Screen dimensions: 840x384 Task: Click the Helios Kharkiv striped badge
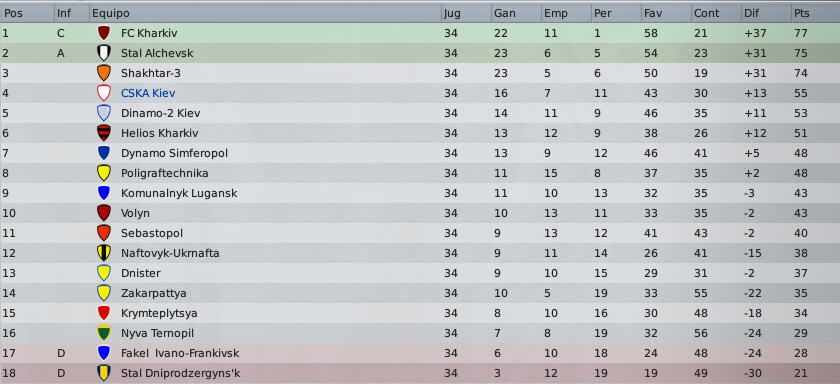coord(103,133)
